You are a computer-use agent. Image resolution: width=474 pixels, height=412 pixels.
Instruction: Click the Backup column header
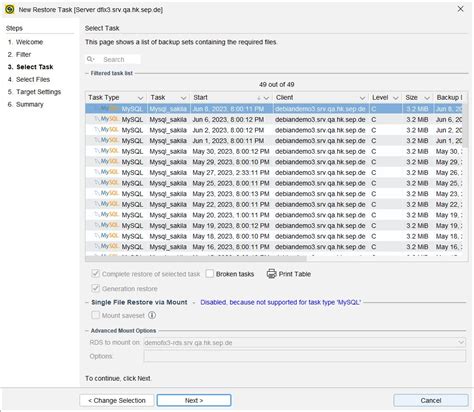[x=449, y=97]
